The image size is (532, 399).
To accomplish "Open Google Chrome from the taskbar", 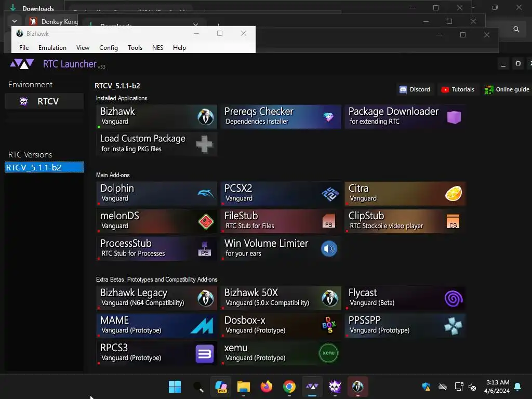I will [289, 387].
